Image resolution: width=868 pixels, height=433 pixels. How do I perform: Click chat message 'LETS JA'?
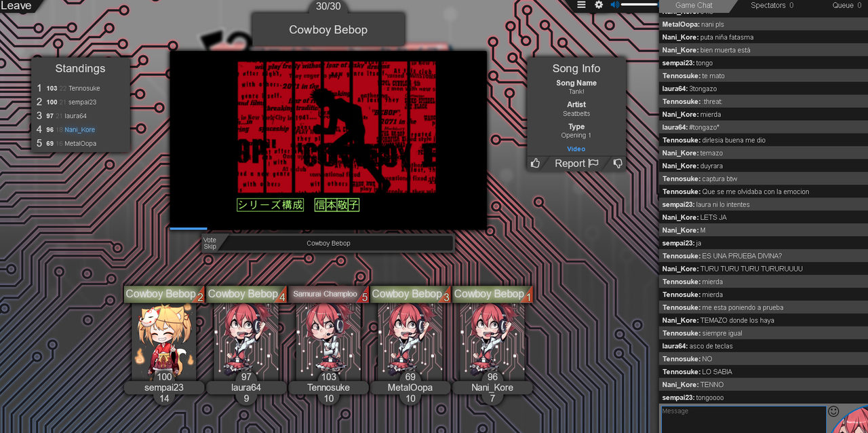(713, 217)
